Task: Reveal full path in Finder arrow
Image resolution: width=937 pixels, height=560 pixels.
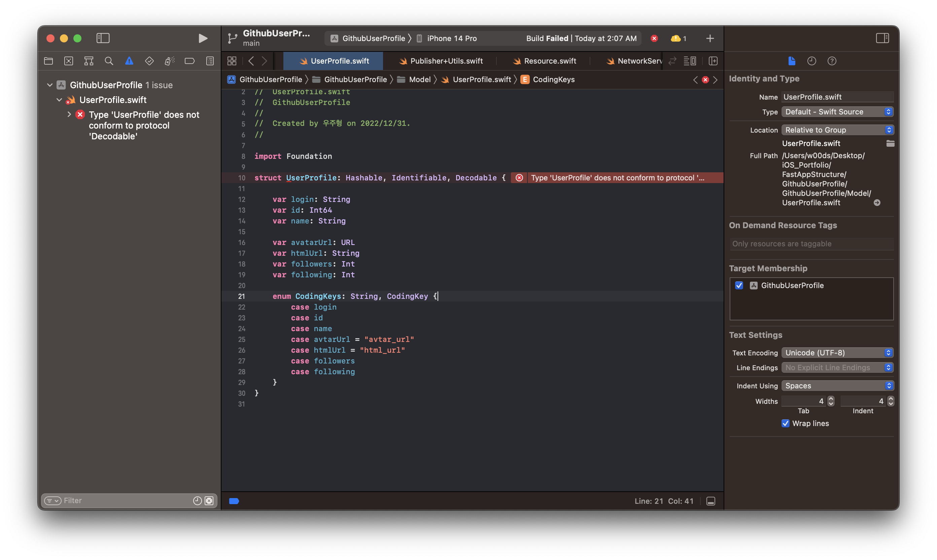Action: pyautogui.click(x=877, y=203)
